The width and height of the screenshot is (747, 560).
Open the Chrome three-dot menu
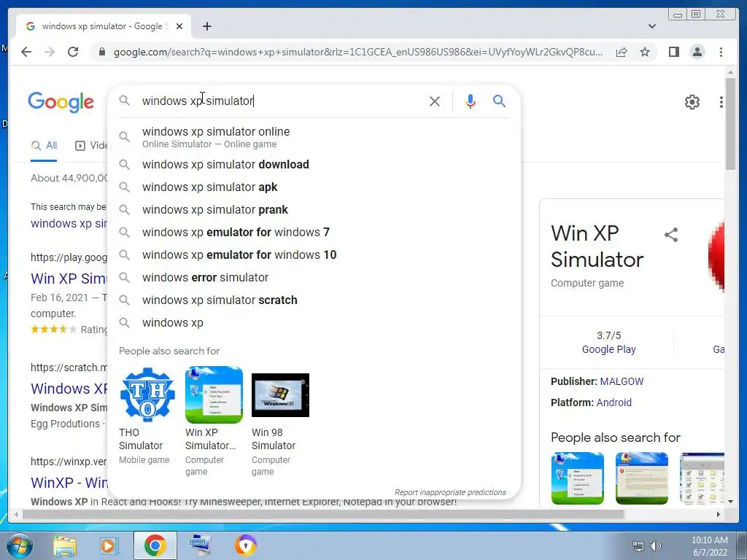coord(721,52)
